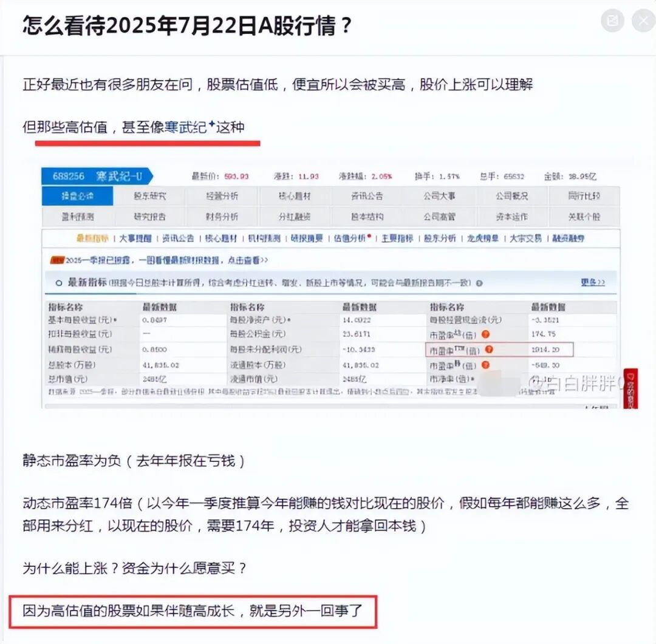Open the 大事提醒 sub-navigation link
Viewport: 656px width, 644px height.
coord(135,239)
